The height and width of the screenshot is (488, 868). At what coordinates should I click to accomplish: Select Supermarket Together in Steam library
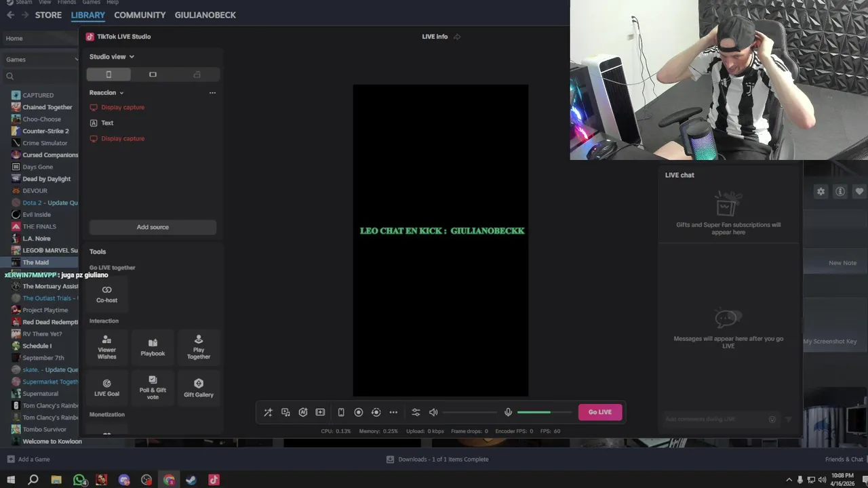45,382
